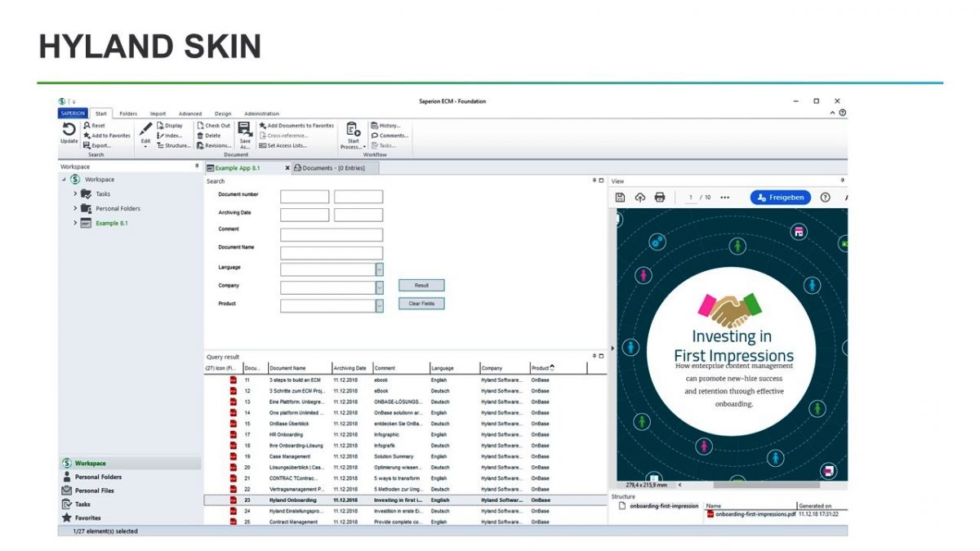This screenshot has width=980, height=551.
Task: Click the cloud upload icon in viewer
Action: tap(639, 198)
